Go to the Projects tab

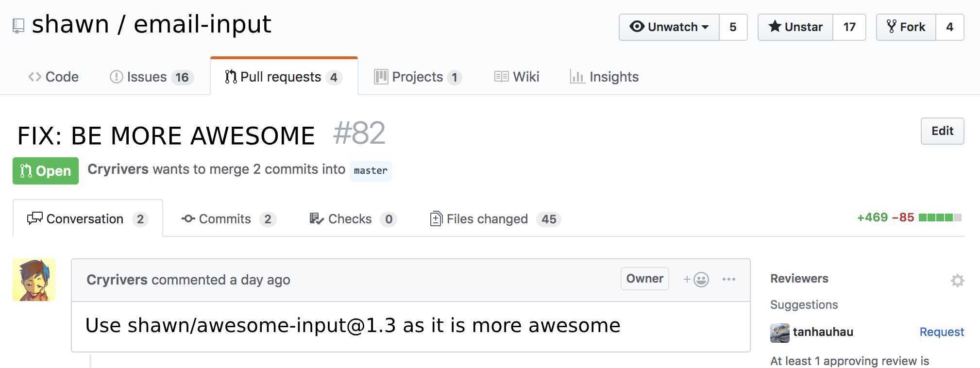[418, 77]
